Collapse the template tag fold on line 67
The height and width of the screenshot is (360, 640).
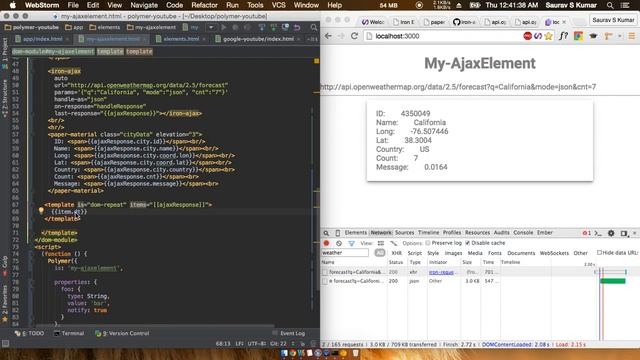click(31, 205)
